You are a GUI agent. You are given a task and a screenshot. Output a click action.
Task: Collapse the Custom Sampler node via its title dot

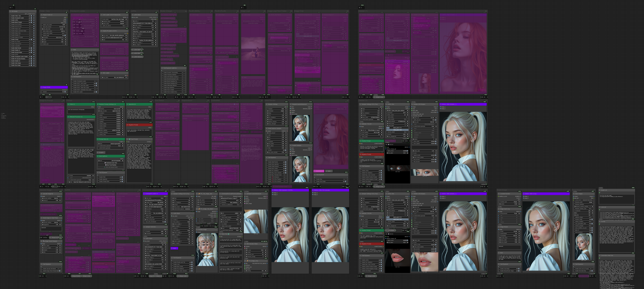coord(291,145)
